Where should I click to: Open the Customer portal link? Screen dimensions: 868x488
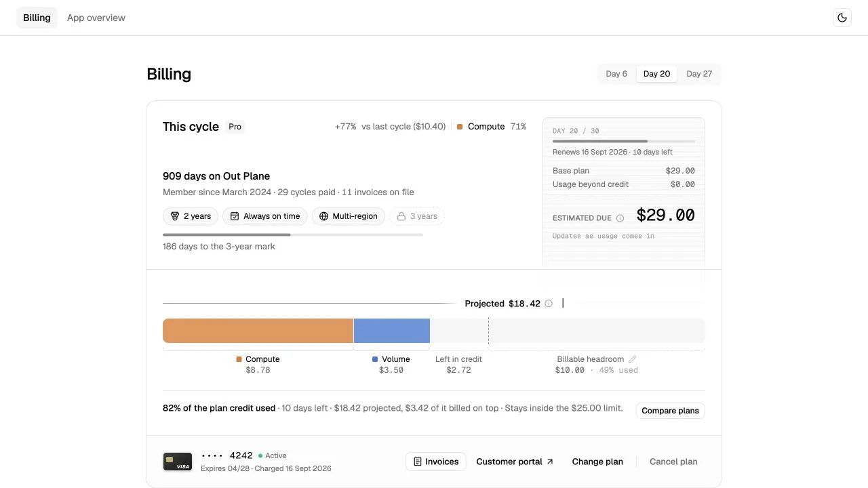[515, 462]
